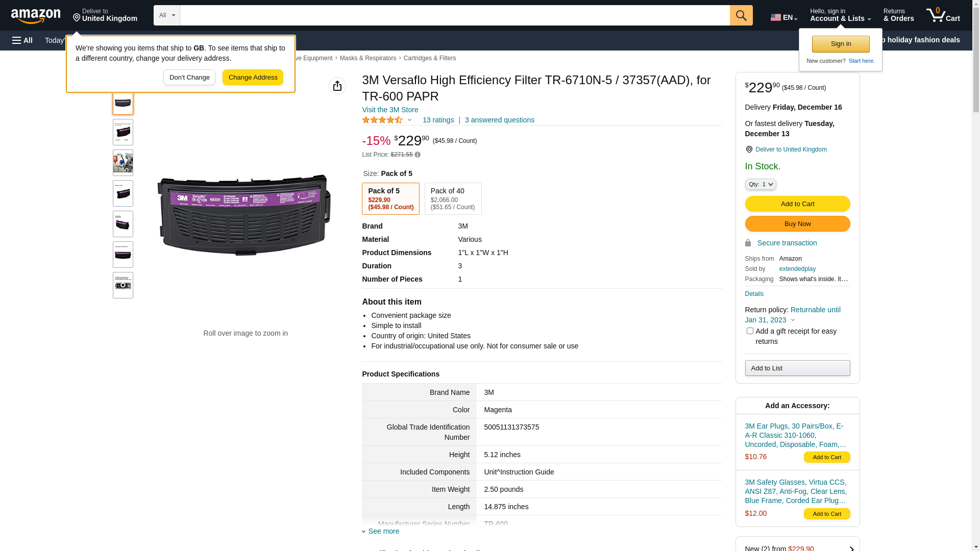The height and width of the screenshot is (551, 980).
Task: Click the search magnifier button
Action: (x=741, y=15)
